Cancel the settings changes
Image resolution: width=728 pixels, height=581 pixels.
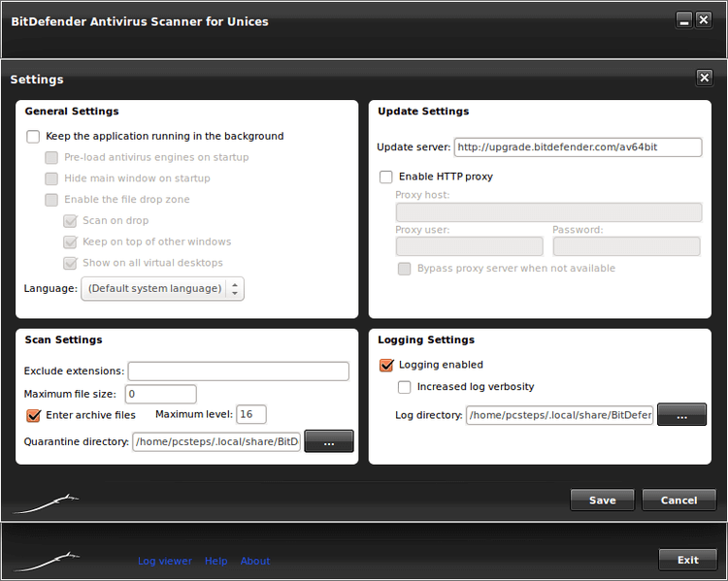point(678,500)
